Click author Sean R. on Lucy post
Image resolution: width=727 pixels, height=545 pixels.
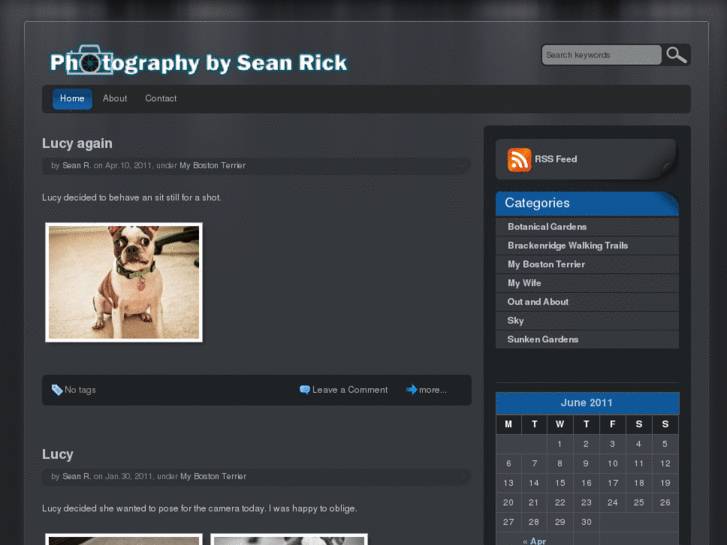[x=77, y=476]
